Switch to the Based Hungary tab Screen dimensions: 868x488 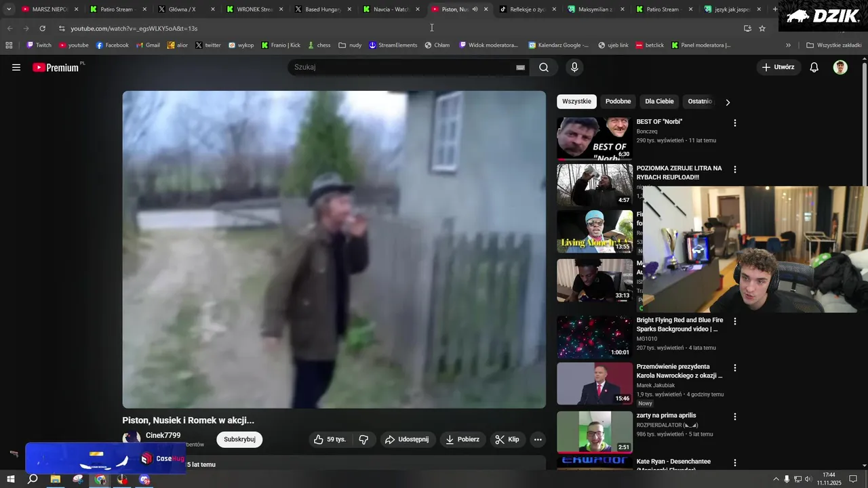pyautogui.click(x=323, y=9)
